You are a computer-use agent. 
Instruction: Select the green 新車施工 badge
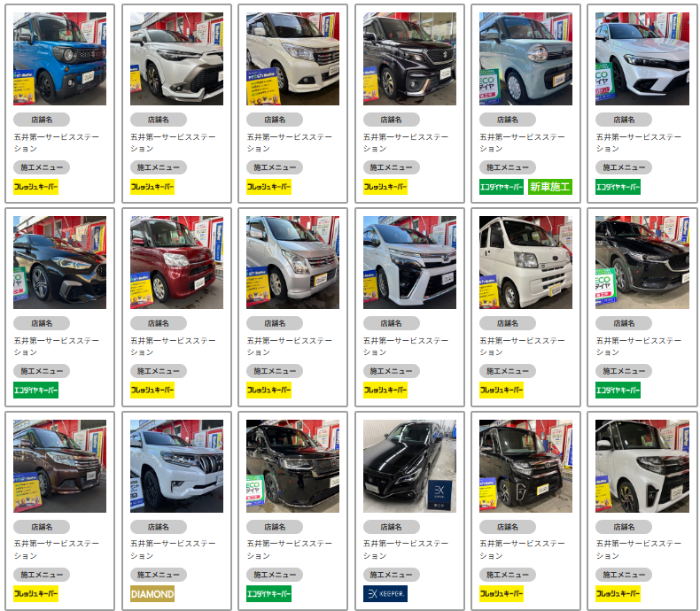pos(550,187)
